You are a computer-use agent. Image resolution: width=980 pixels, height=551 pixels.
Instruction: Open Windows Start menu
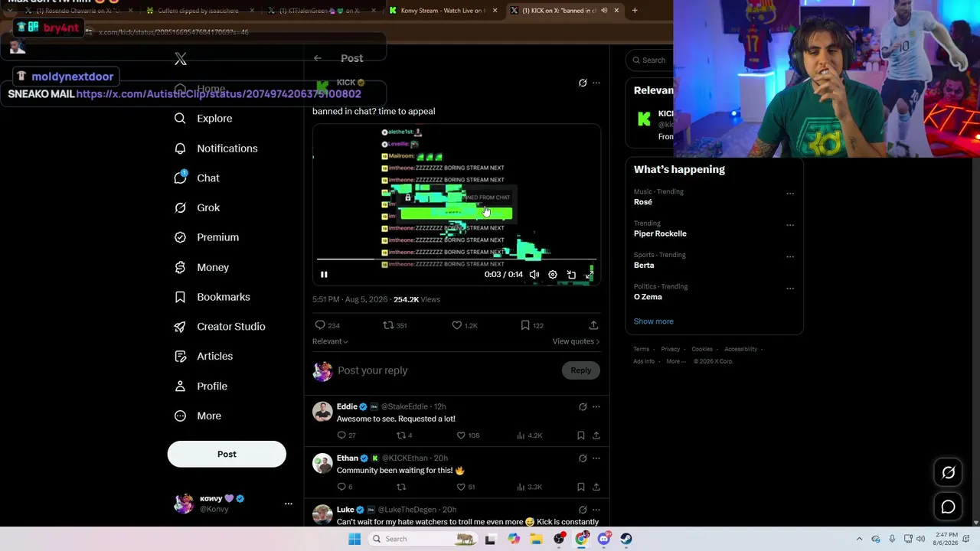pyautogui.click(x=354, y=539)
